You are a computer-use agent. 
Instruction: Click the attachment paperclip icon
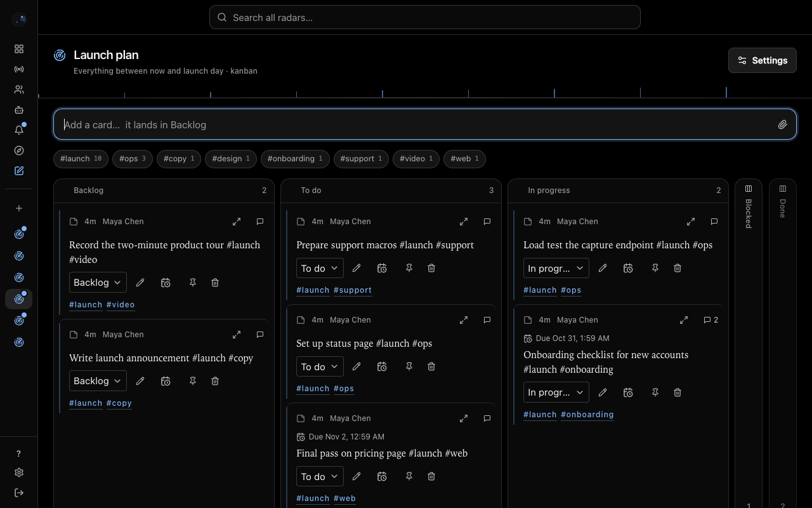(783, 124)
